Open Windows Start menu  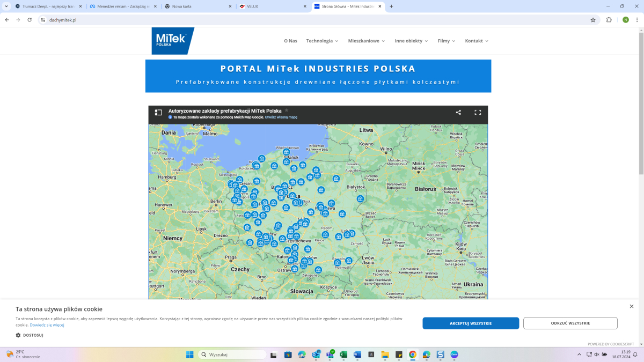(189, 354)
